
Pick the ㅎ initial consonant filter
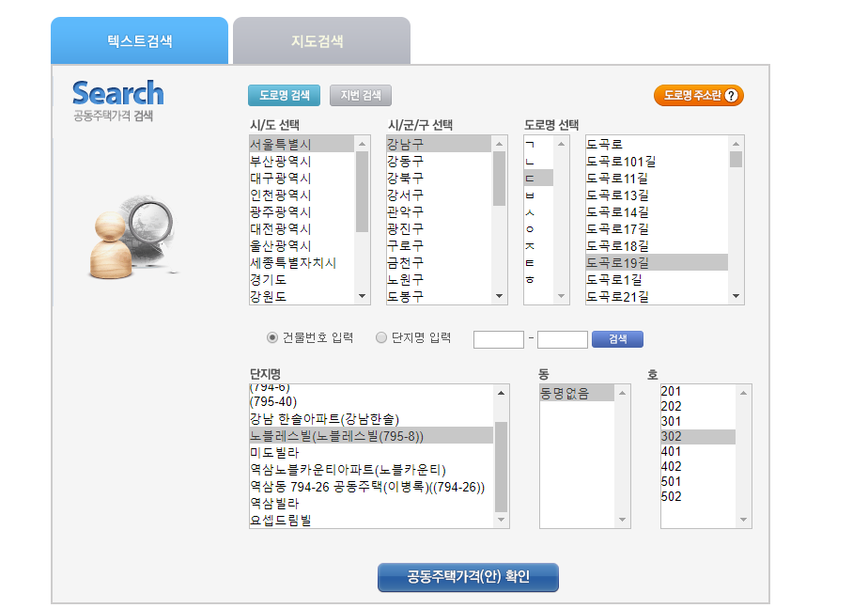coord(538,279)
